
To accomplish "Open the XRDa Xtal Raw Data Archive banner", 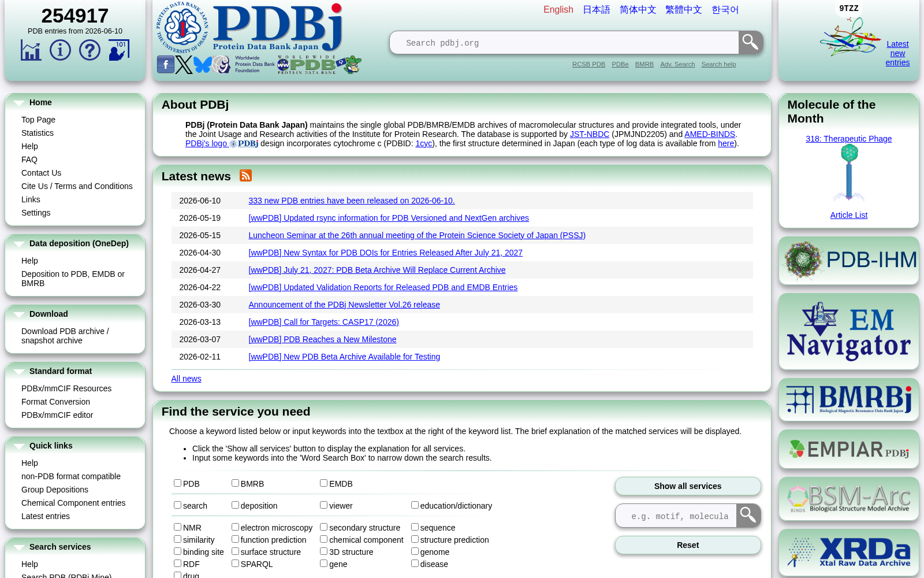I will click(849, 553).
